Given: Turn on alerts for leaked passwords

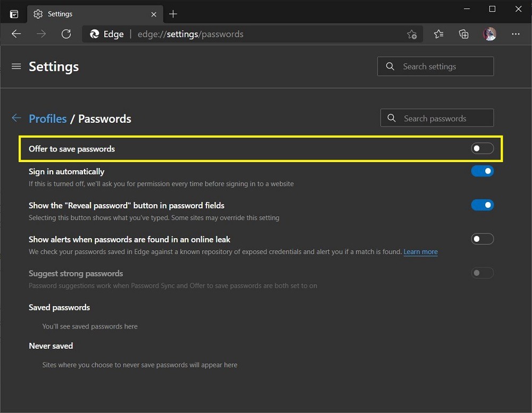Looking at the screenshot, I should pyautogui.click(x=482, y=239).
